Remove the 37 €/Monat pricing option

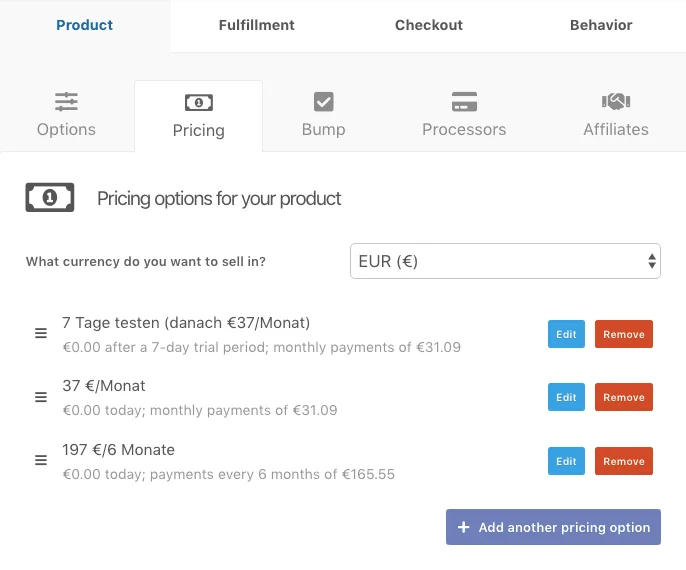[624, 397]
